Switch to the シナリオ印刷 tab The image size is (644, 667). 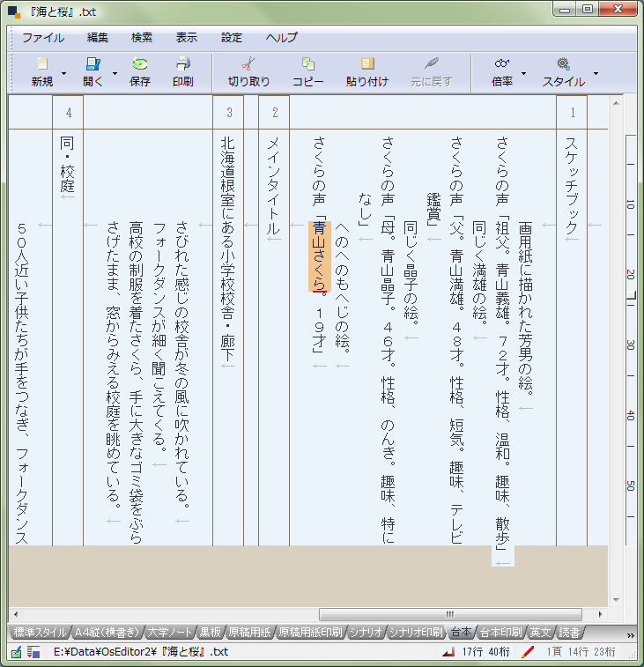coord(416,633)
